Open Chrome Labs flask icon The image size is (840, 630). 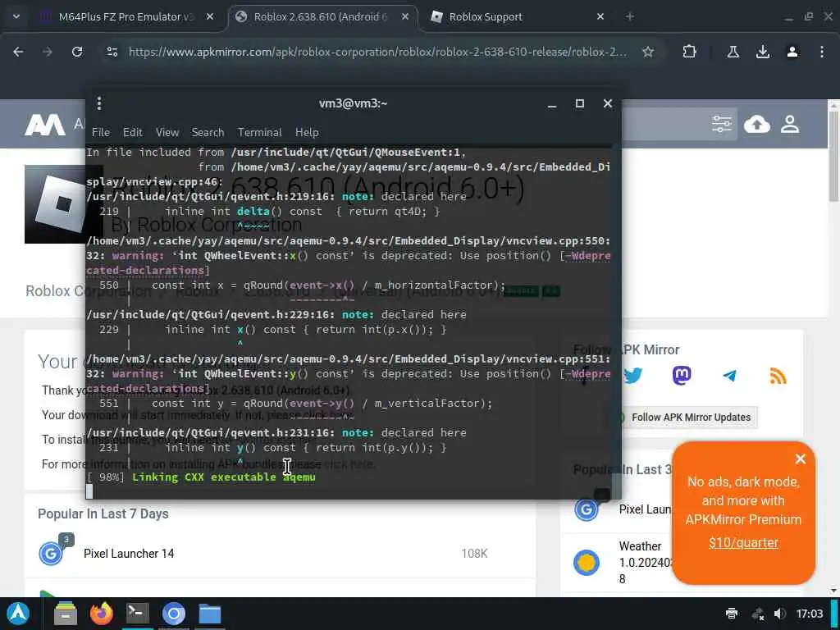pyautogui.click(x=733, y=52)
